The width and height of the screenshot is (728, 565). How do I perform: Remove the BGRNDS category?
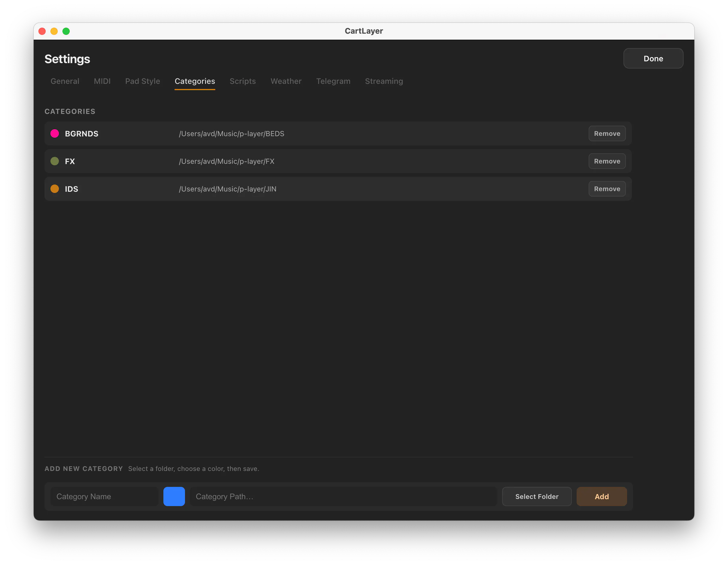(x=607, y=133)
